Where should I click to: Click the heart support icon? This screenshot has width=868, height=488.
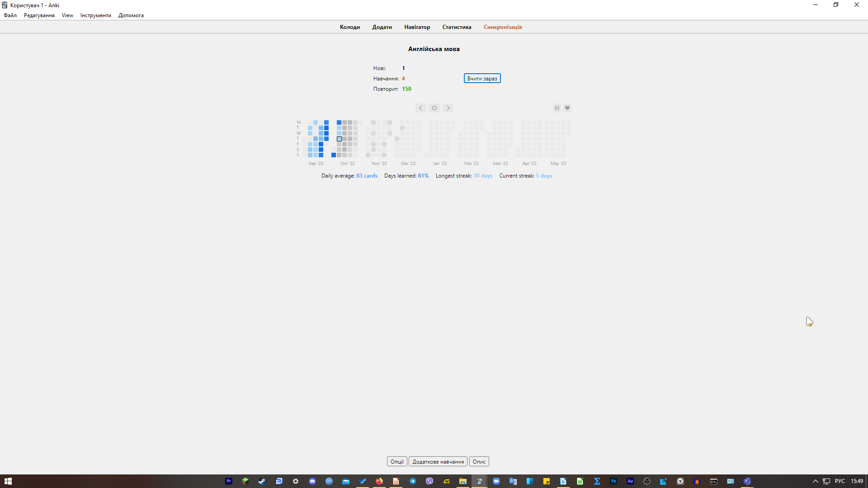[x=567, y=108]
